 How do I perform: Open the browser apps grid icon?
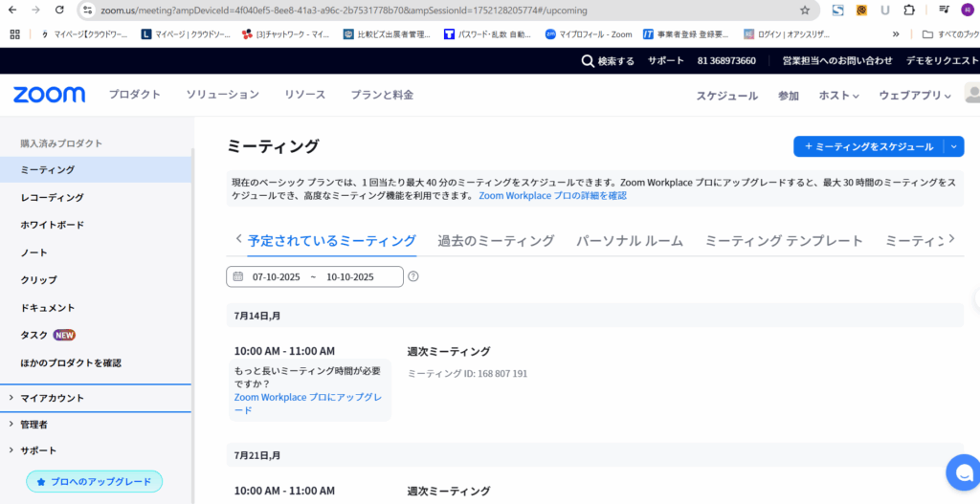click(x=15, y=34)
